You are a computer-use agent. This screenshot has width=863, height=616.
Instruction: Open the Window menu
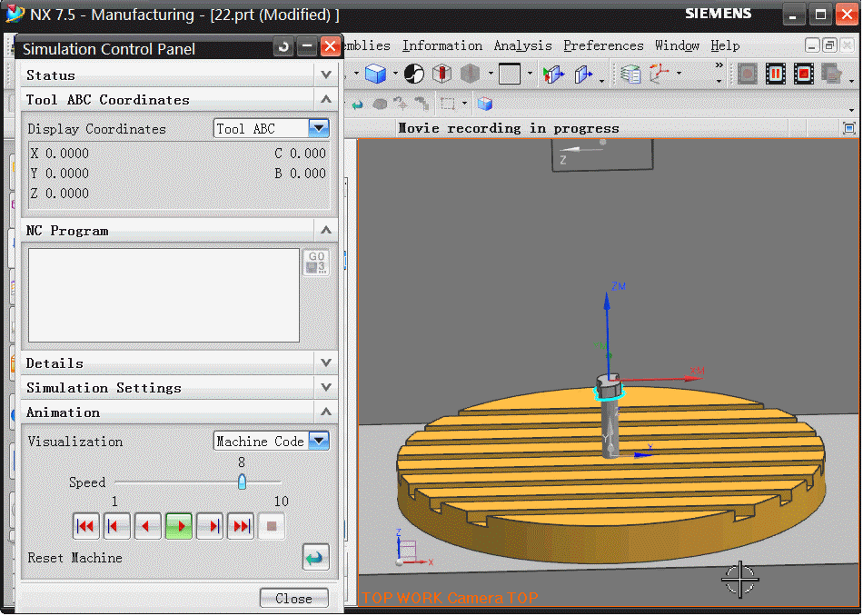coord(677,45)
